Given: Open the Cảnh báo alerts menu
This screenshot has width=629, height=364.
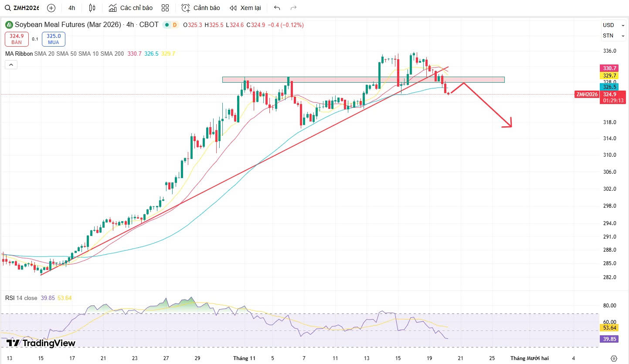Looking at the screenshot, I should (x=201, y=8).
